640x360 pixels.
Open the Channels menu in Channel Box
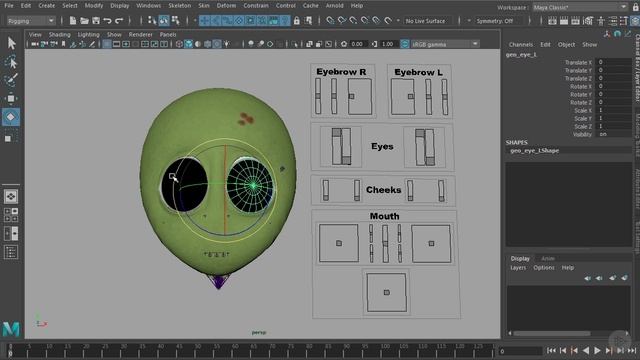coord(520,44)
